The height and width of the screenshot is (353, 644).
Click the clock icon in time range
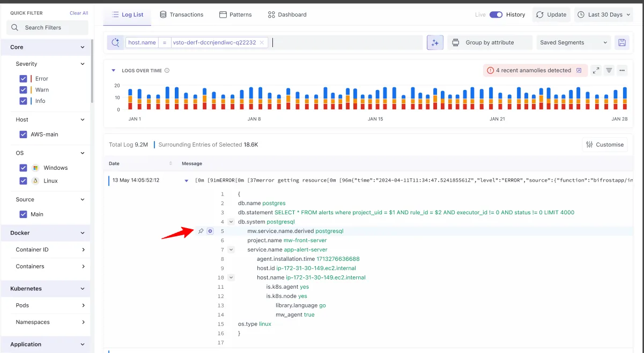581,14
